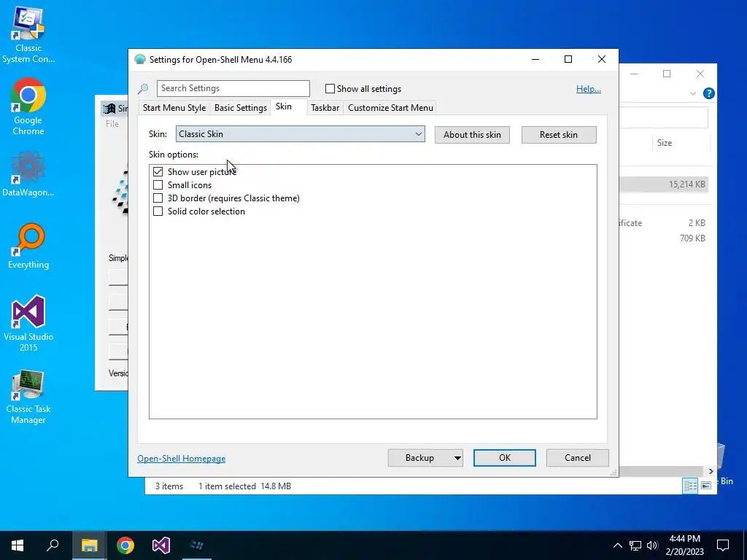Maximize the Open-Shell settings window
Viewport: 747px width, 560px height.
[568, 60]
